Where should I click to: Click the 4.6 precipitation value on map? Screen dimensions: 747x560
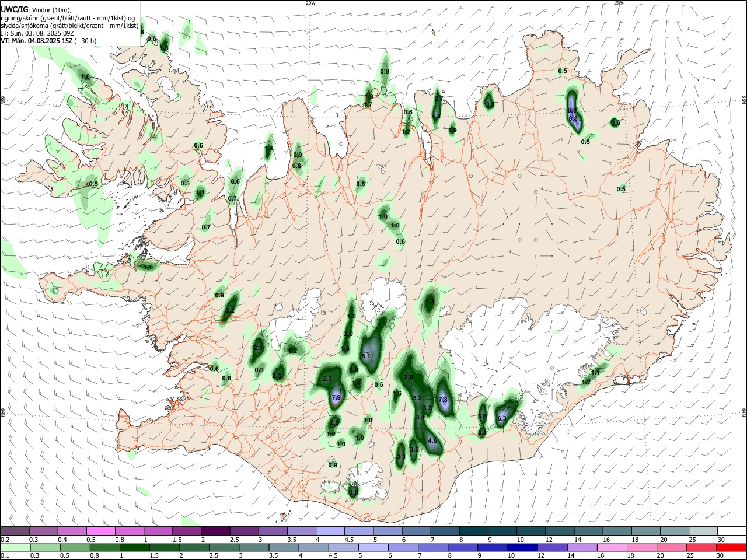[x=432, y=441]
